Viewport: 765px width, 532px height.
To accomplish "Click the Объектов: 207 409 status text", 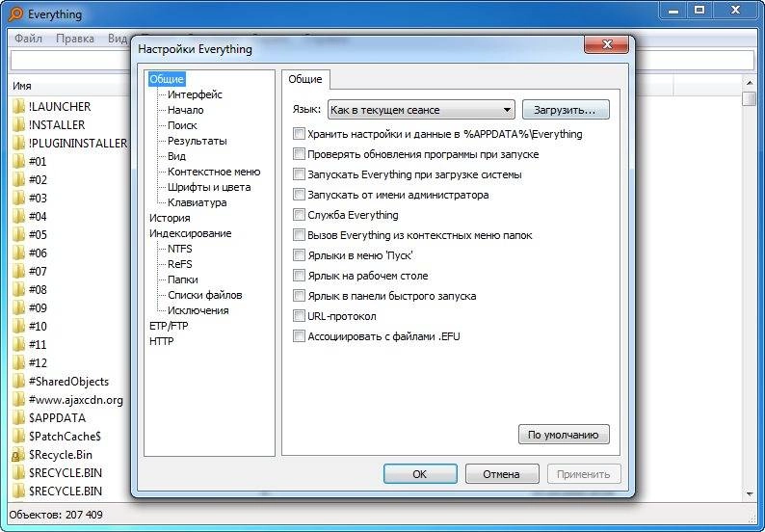I will coord(56,515).
